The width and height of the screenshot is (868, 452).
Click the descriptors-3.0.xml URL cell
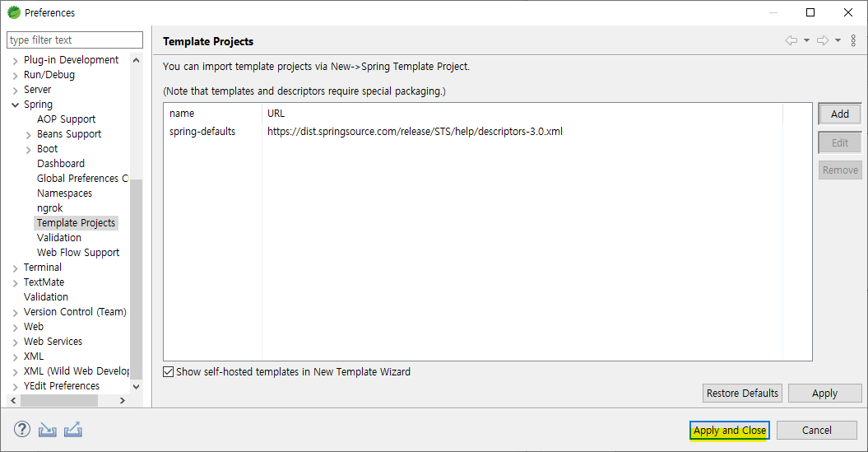(x=415, y=131)
